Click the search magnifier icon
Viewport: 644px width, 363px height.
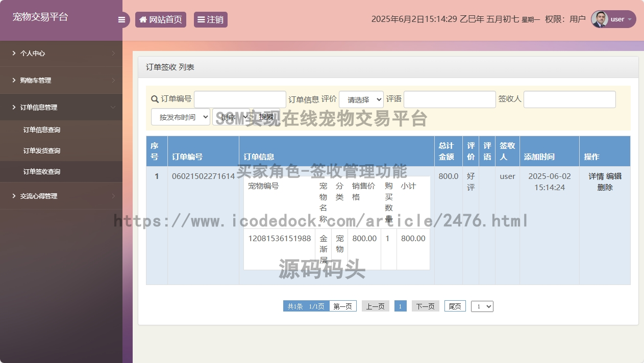pos(155,99)
